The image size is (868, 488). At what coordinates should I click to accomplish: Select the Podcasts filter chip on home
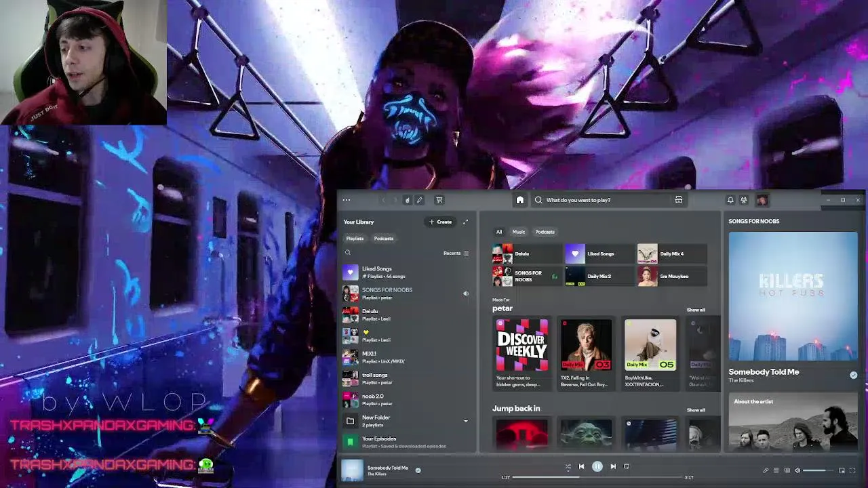click(545, 232)
